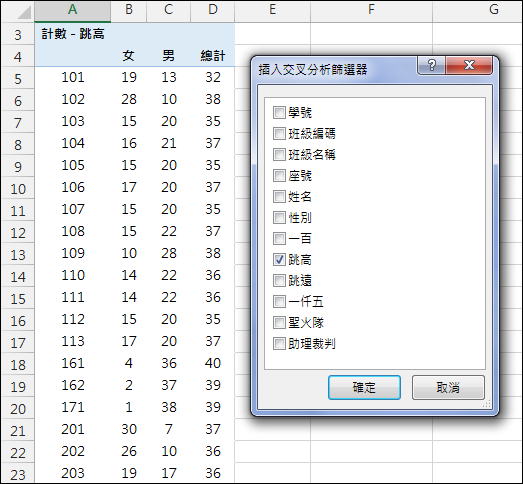
Task: Confirm slicer with 確定 button
Action: (364, 387)
